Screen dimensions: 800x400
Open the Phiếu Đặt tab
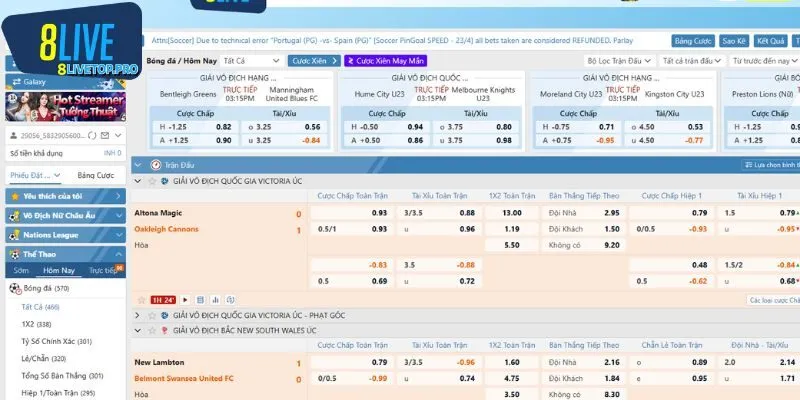click(x=35, y=176)
